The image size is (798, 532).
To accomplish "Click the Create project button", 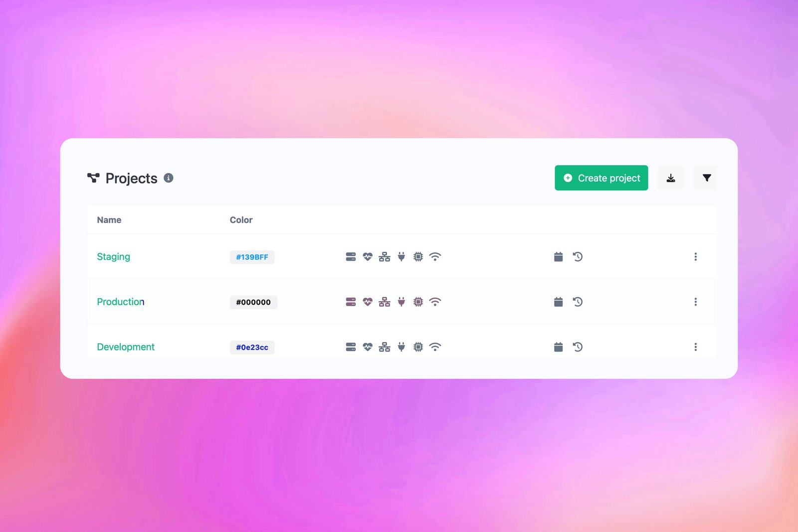I will click(x=601, y=178).
